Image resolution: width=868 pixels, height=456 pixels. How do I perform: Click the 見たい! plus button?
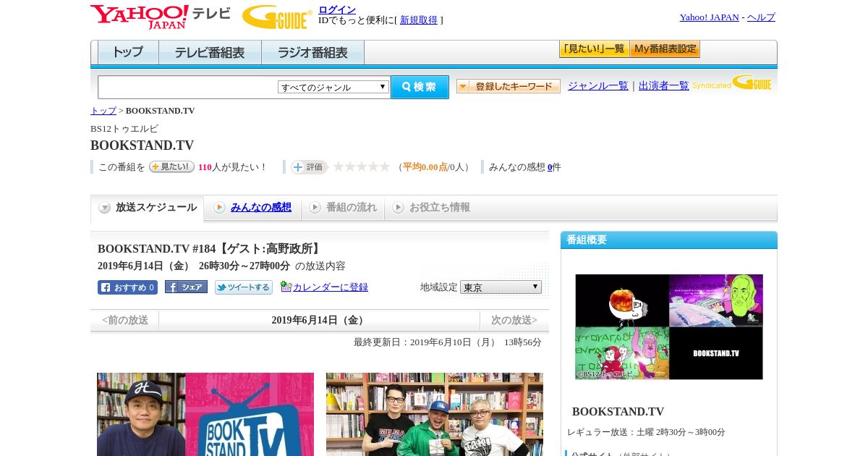click(x=171, y=166)
